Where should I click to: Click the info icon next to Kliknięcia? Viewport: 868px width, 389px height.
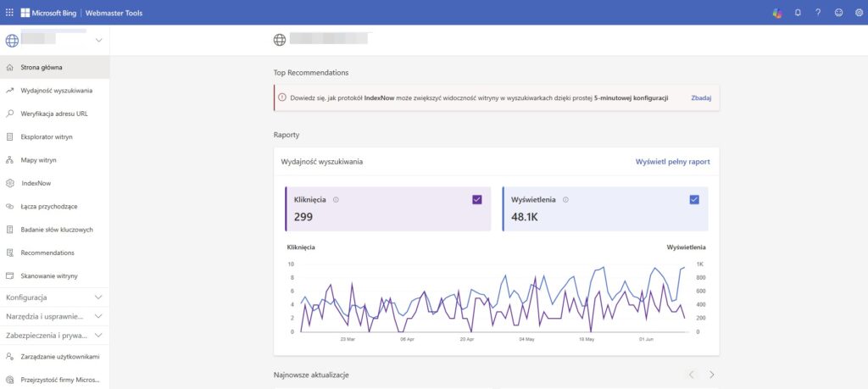pyautogui.click(x=336, y=200)
